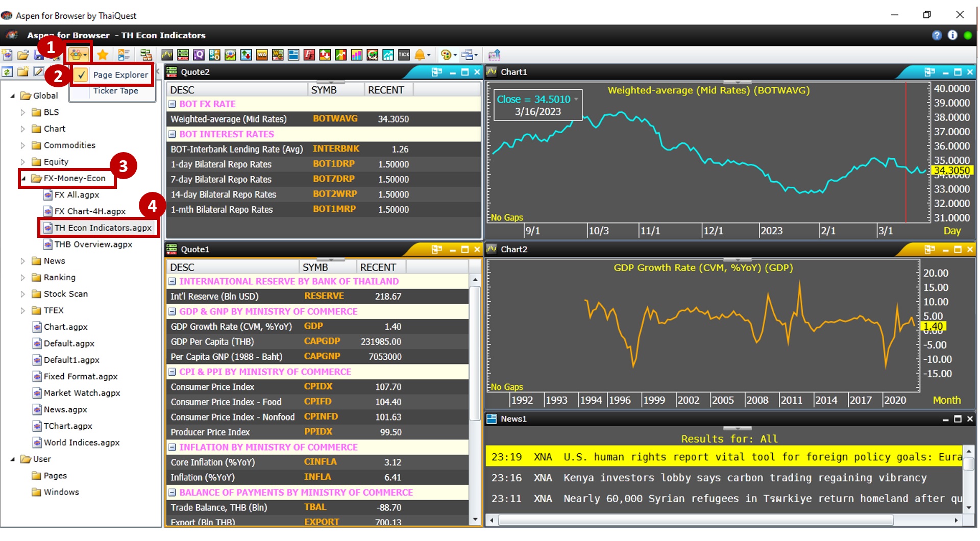Click the help question-mark button
The image size is (980, 541).
point(937,36)
